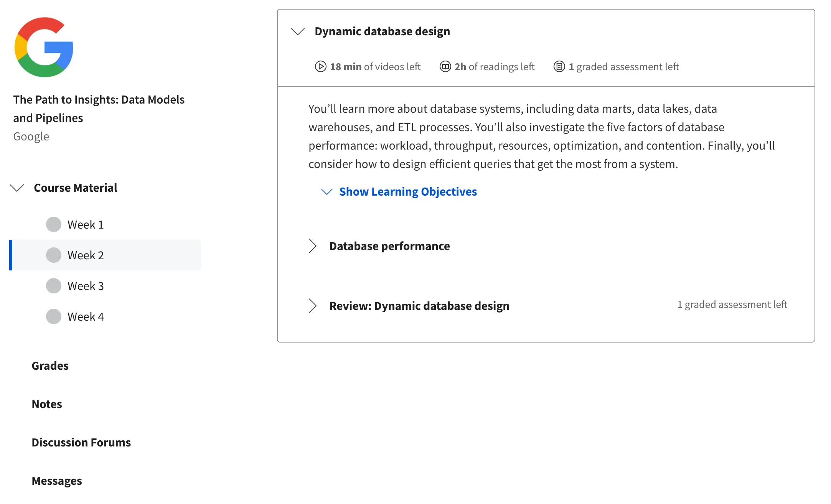Open the Notes page
831x504 pixels.
point(47,404)
